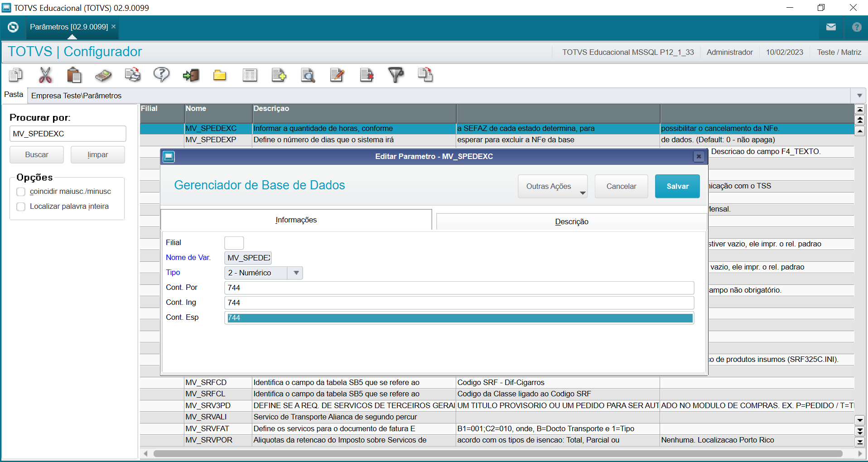This screenshot has height=462, width=868.
Task: Click the Buscar button
Action: [37, 154]
